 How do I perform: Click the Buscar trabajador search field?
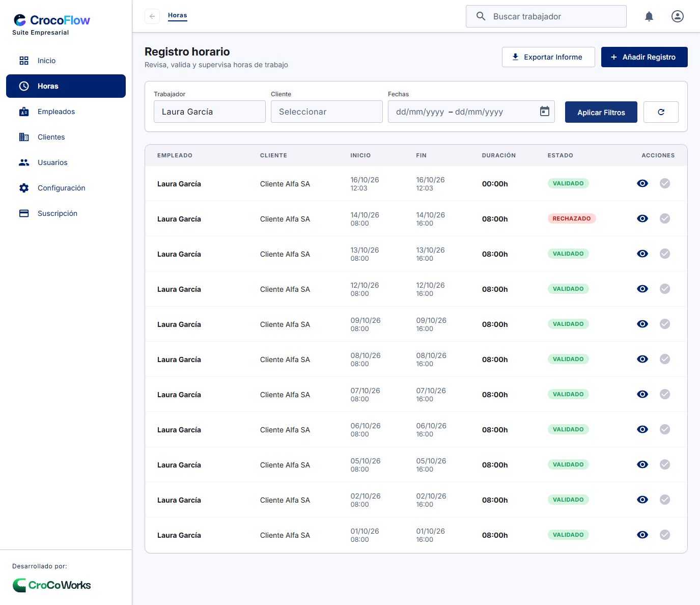point(546,16)
